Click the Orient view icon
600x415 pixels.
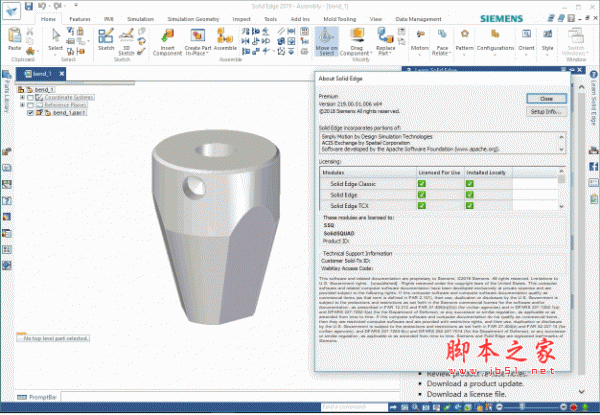pos(527,34)
